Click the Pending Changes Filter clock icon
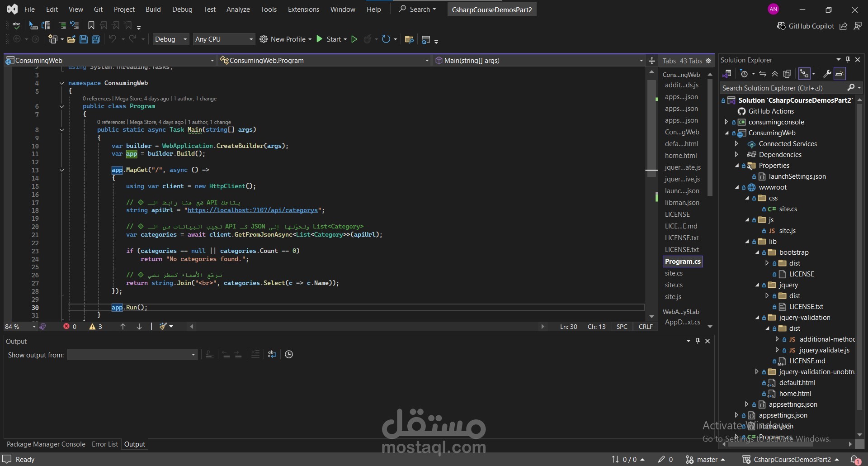 coord(744,74)
